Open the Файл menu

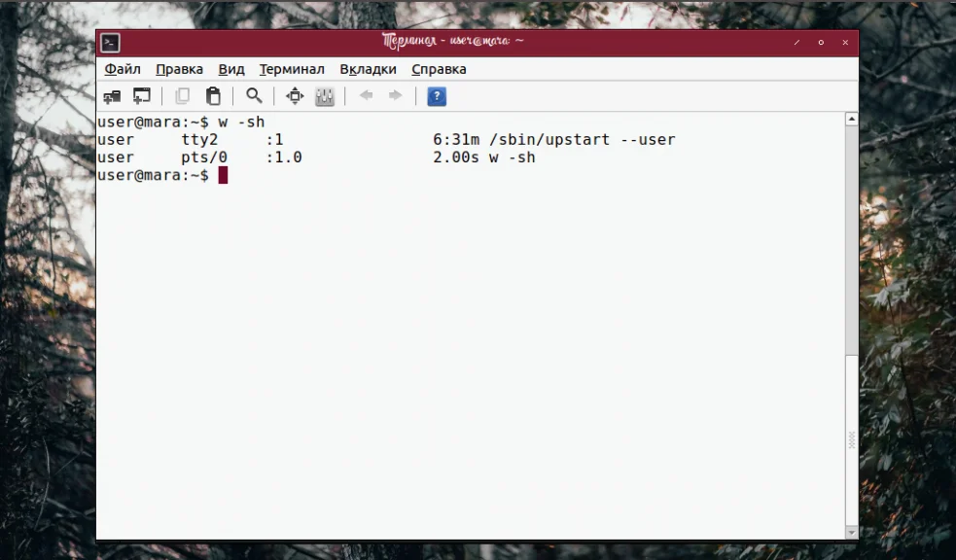click(123, 69)
